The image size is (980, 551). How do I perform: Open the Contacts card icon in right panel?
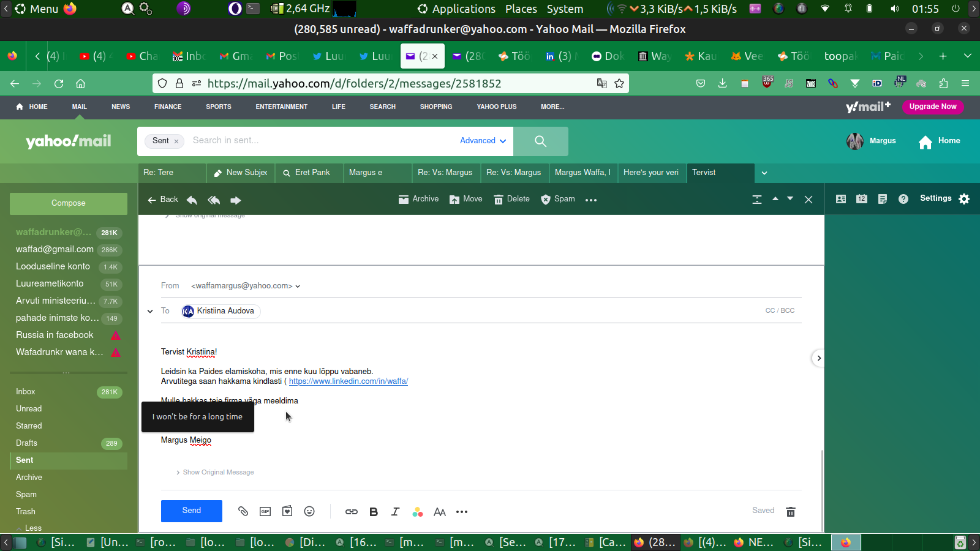click(841, 199)
